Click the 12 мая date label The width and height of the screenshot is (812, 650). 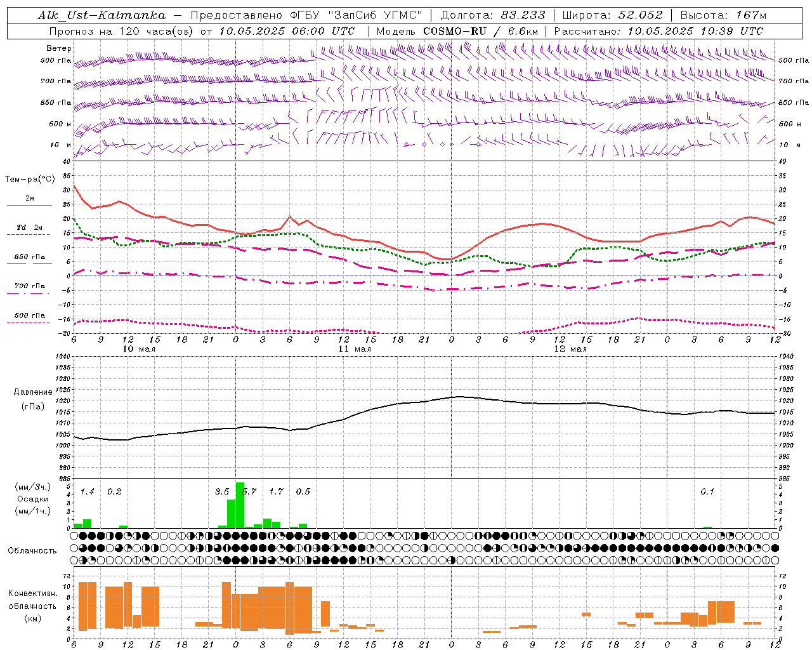tap(570, 349)
